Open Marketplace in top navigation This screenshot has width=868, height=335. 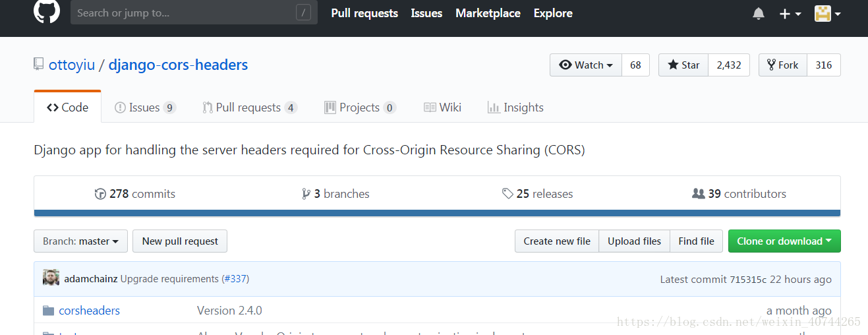tap(488, 13)
